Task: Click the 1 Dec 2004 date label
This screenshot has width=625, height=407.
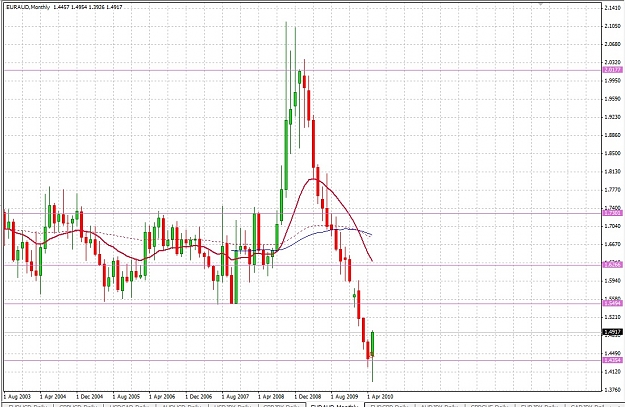Action: point(90,397)
